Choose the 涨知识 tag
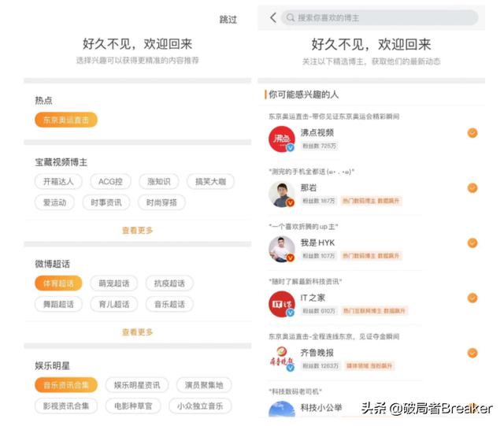The height and width of the screenshot is (426, 504). pos(159,182)
